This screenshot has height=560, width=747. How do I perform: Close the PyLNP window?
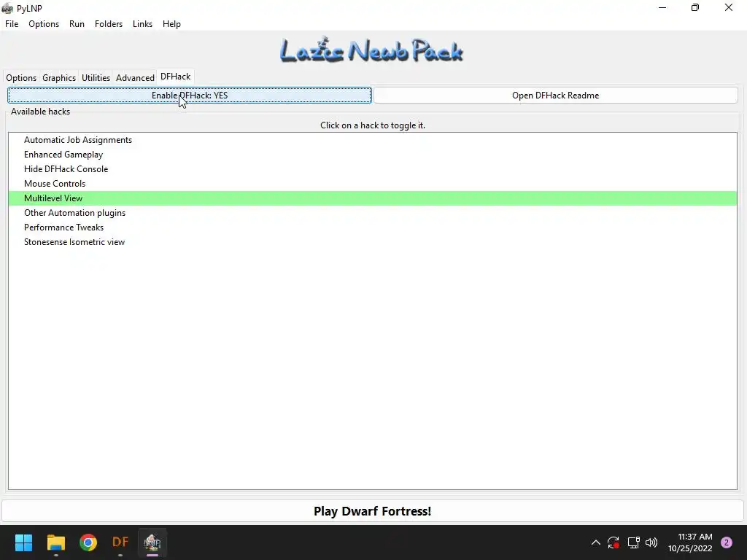(729, 7)
